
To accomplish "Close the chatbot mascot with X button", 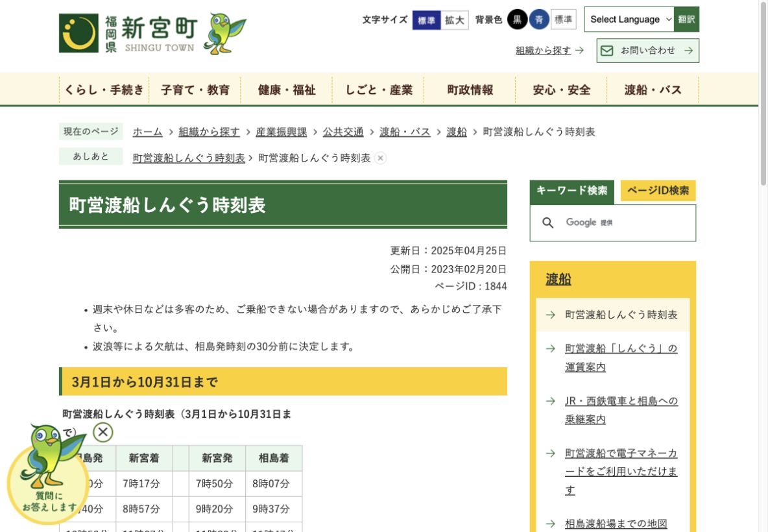I will tap(103, 432).
